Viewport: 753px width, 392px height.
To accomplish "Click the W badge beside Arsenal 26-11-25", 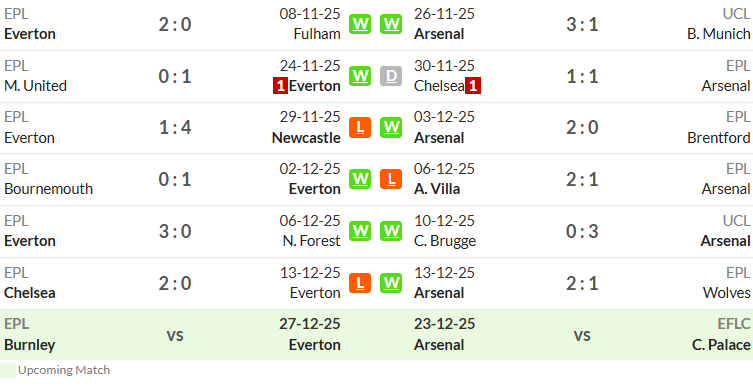I will click(391, 24).
